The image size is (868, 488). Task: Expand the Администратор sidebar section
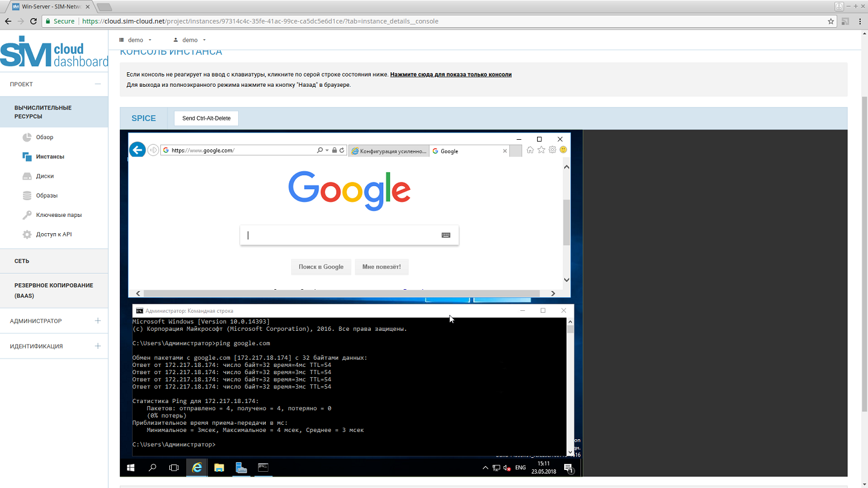click(98, 321)
